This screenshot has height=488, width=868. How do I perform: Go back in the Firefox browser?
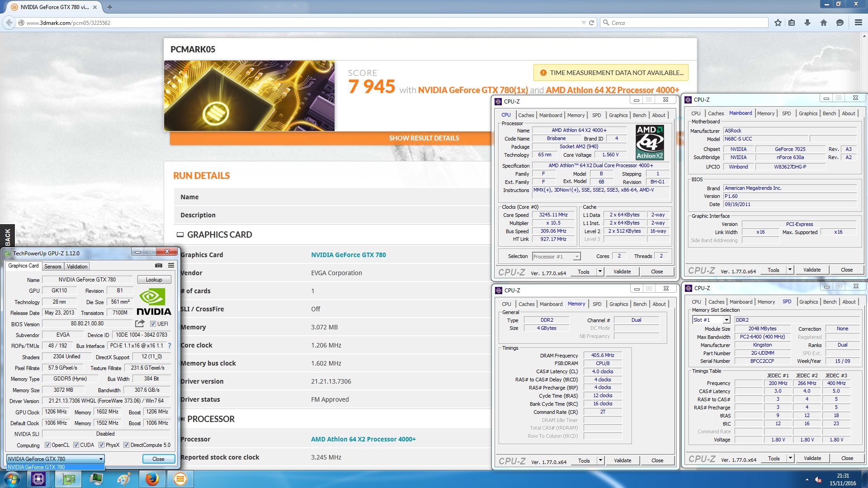click(9, 23)
